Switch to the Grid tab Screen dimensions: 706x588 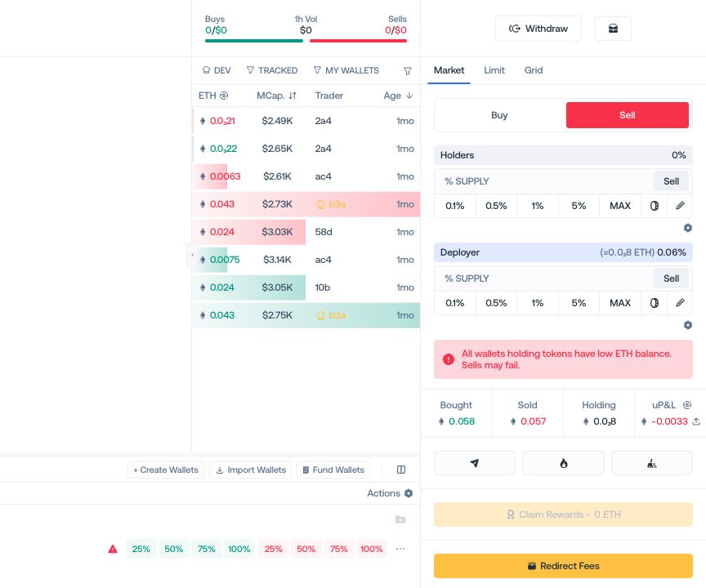coord(533,70)
